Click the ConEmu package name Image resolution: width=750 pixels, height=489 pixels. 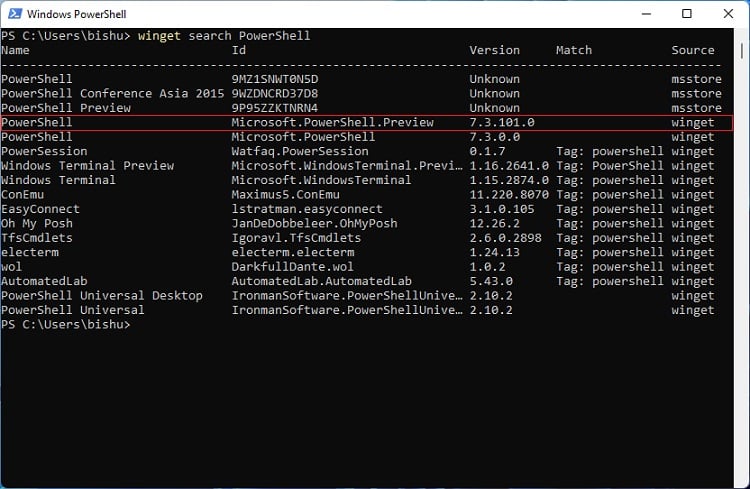(x=22, y=195)
